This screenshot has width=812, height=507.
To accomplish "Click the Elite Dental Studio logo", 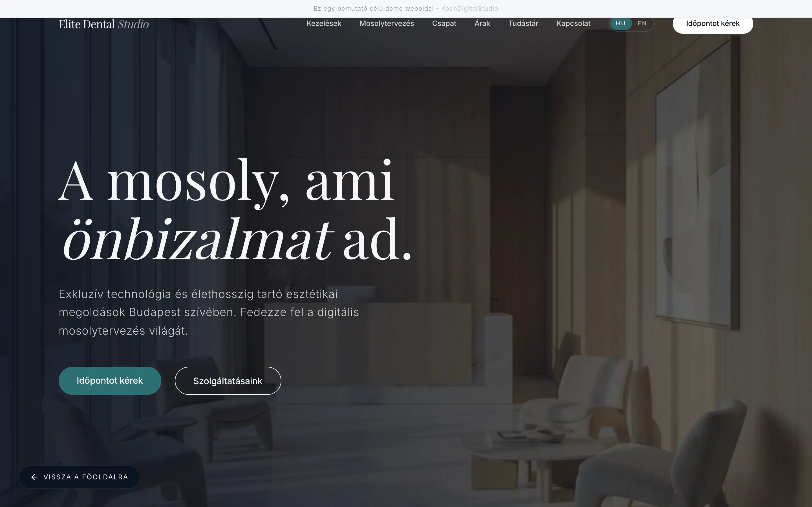I will 104,24.
